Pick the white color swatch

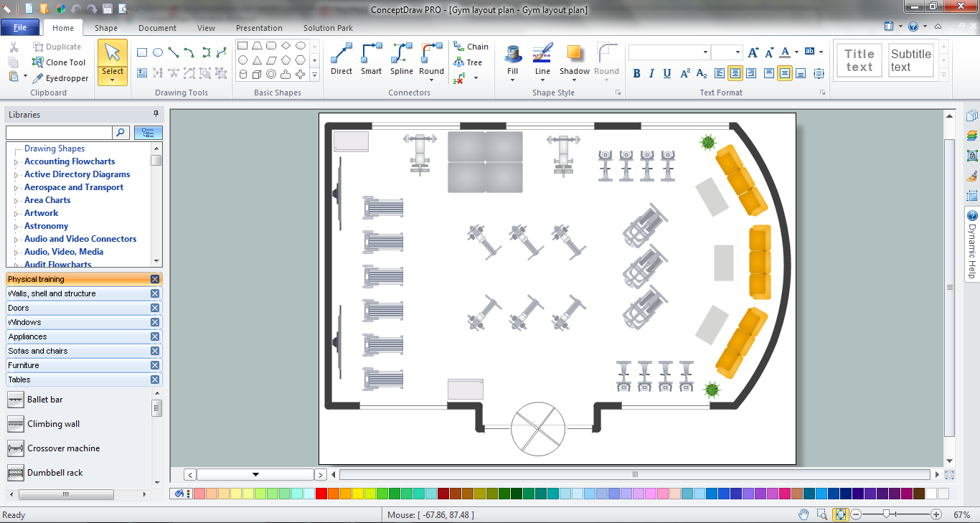[931, 494]
